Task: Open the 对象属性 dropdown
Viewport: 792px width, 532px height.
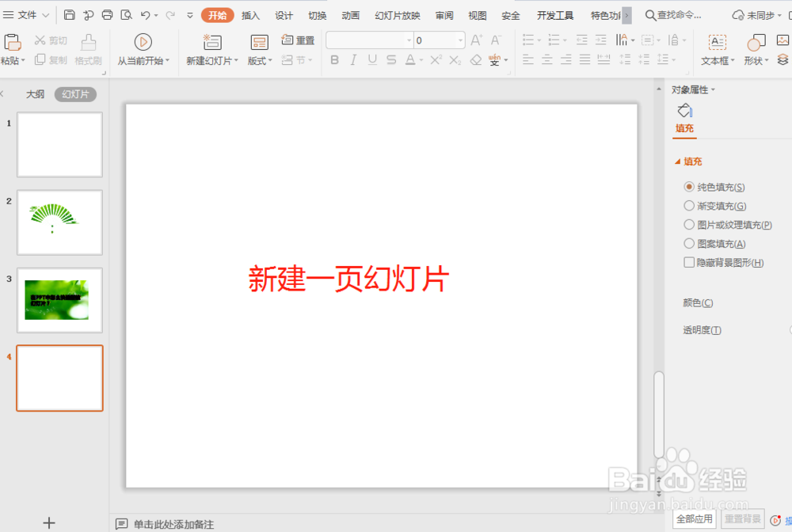Action: tap(695, 89)
